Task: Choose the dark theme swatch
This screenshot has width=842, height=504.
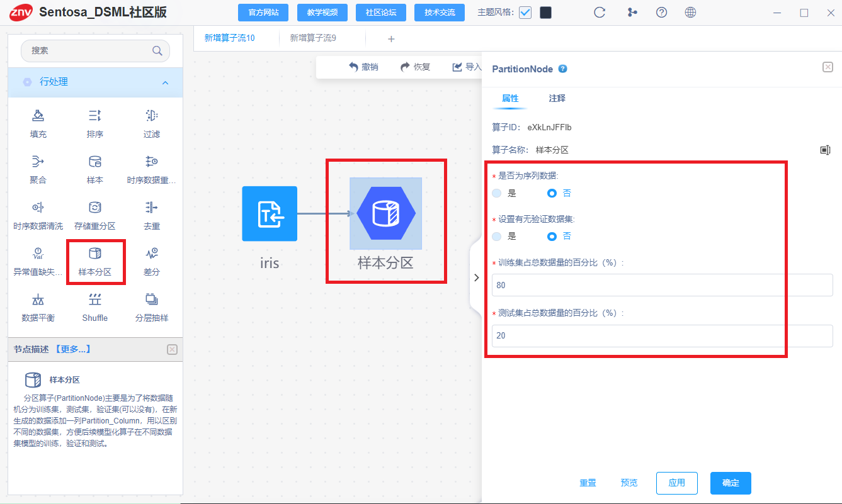Action: 545,13
